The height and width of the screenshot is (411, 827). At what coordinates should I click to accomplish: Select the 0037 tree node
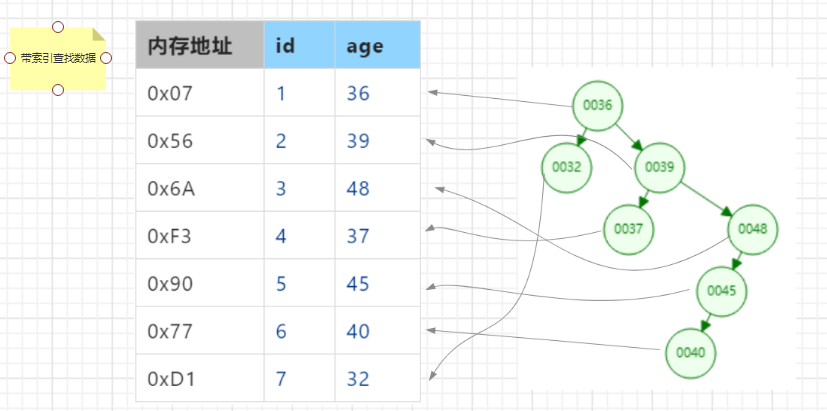628,229
